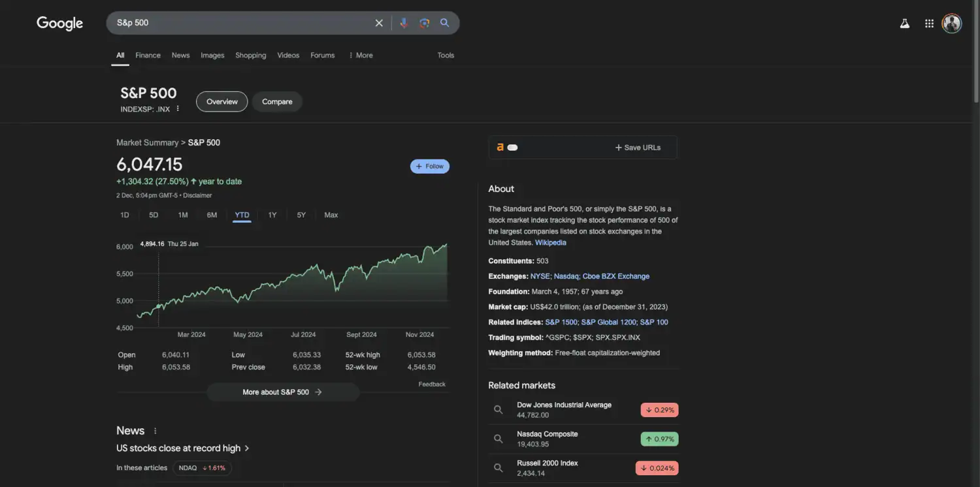Select the 5D chart range
Image resolution: width=980 pixels, height=487 pixels.
pyautogui.click(x=154, y=215)
